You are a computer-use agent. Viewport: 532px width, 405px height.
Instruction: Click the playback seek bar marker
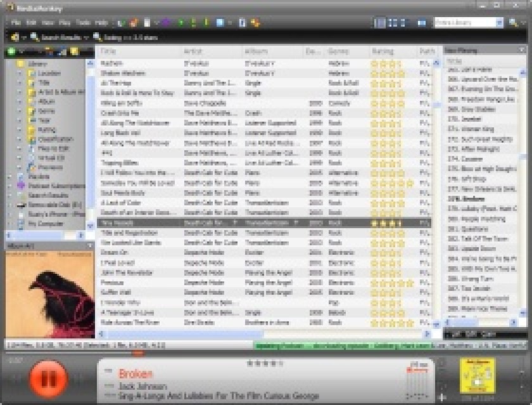(x=138, y=353)
